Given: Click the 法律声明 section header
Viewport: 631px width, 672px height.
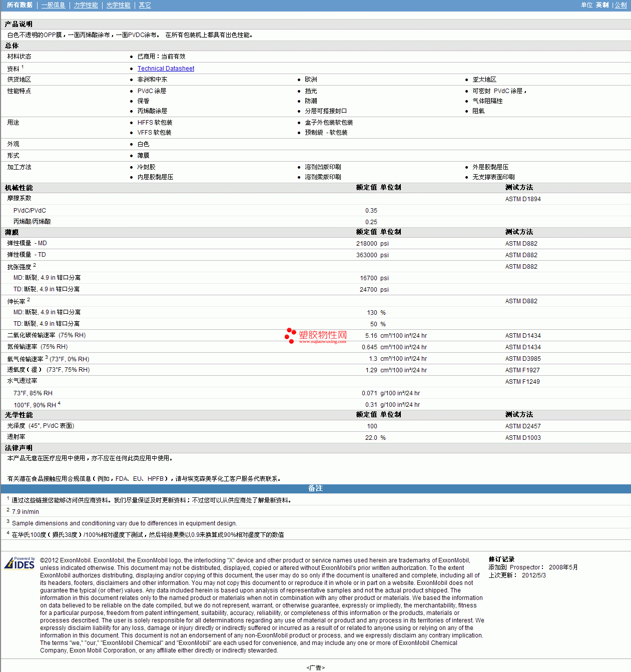Looking at the screenshot, I should tap(19, 448).
